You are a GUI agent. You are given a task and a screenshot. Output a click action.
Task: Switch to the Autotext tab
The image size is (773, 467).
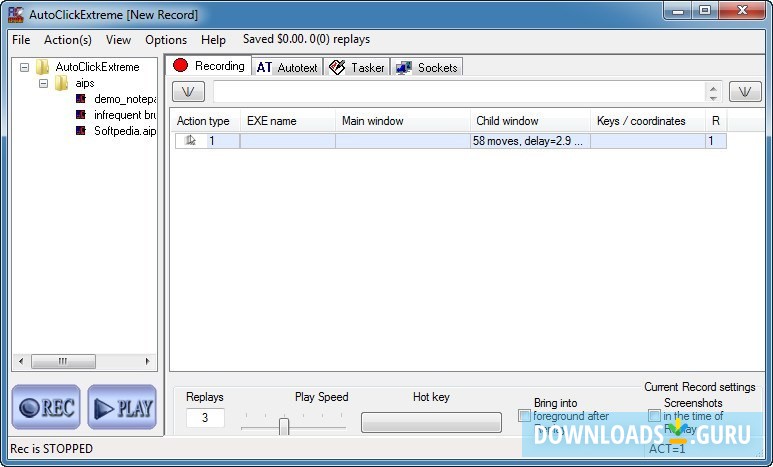(287, 67)
